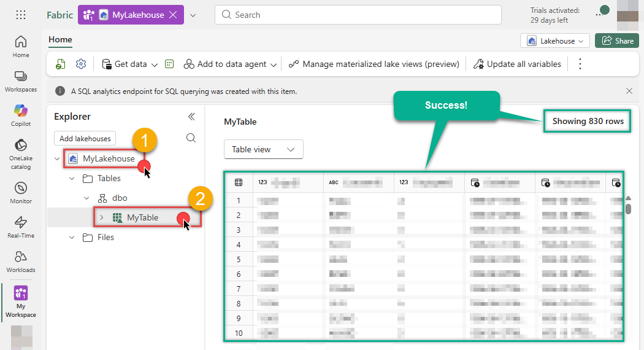644x350 pixels.
Task: Select the dbo schema node
Action: coord(120,198)
